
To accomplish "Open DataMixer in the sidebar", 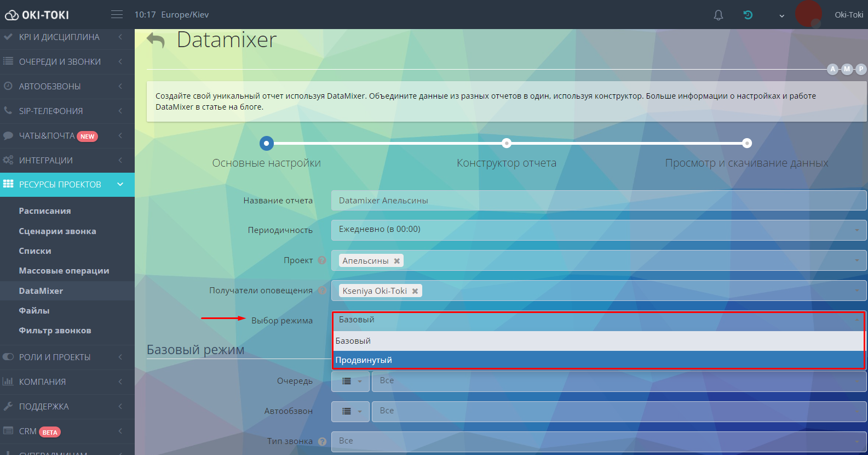I will tap(41, 291).
